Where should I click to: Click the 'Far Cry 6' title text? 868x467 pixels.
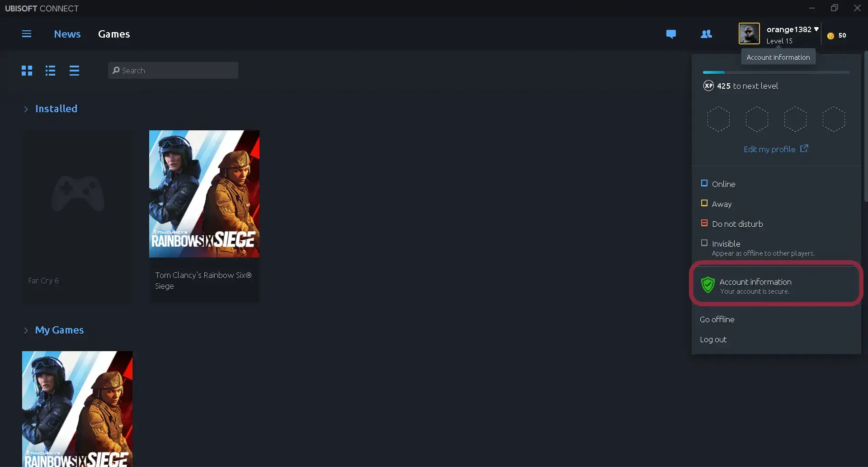click(43, 281)
